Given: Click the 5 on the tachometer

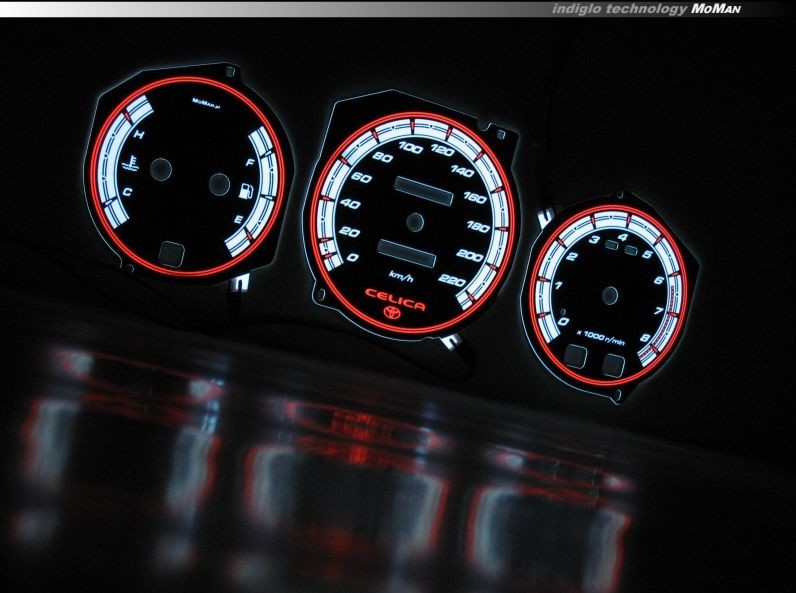Looking at the screenshot, I should coord(647,254).
